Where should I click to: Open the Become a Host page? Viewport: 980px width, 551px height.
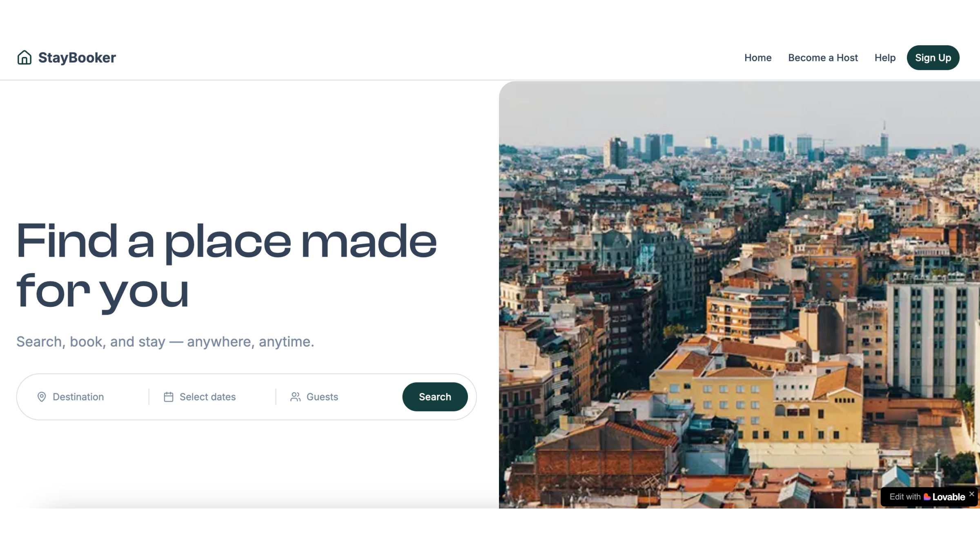tap(822, 58)
